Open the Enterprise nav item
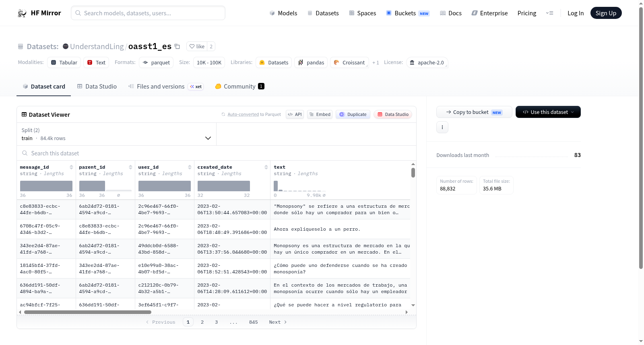The width and height of the screenshot is (644, 345). click(x=489, y=13)
